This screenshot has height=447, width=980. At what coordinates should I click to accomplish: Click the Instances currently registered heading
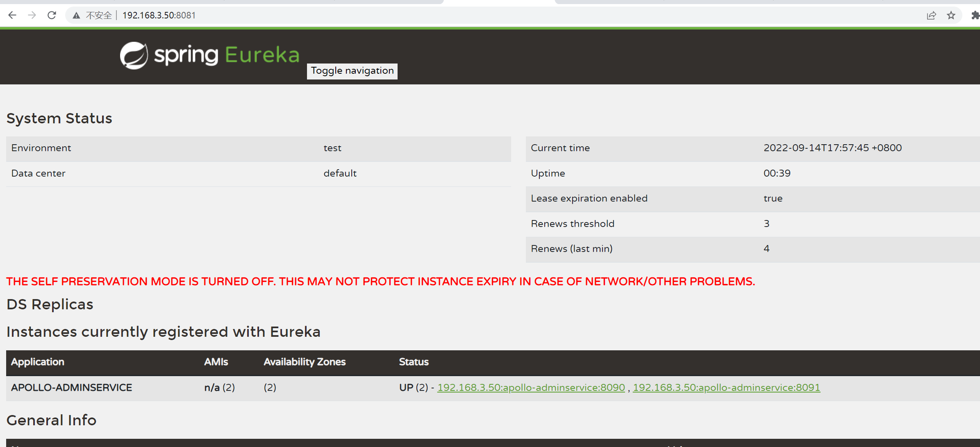click(163, 331)
